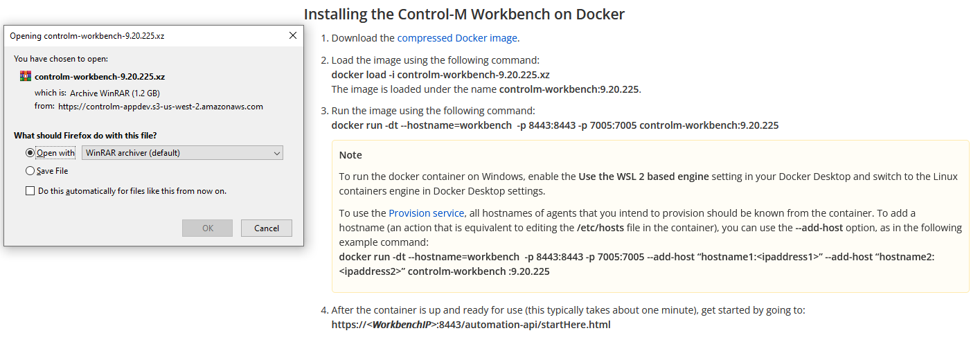Click the Cancel button
Image resolution: width=980 pixels, height=342 pixels.
pyautogui.click(x=267, y=228)
